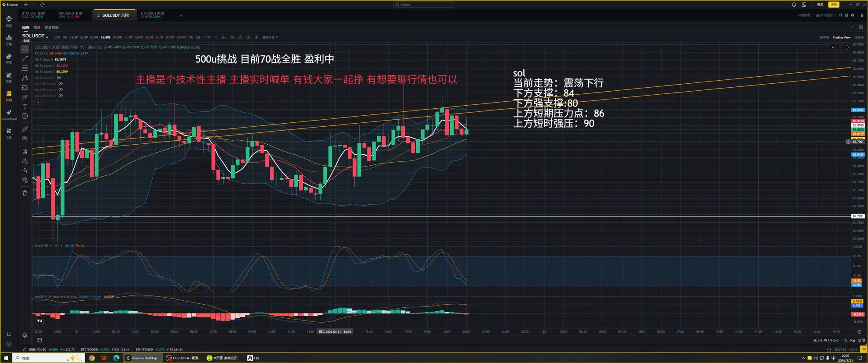The width and height of the screenshot is (868, 363).
Task: Toggle magnet mode in drawing toolbar
Action: coord(25,151)
